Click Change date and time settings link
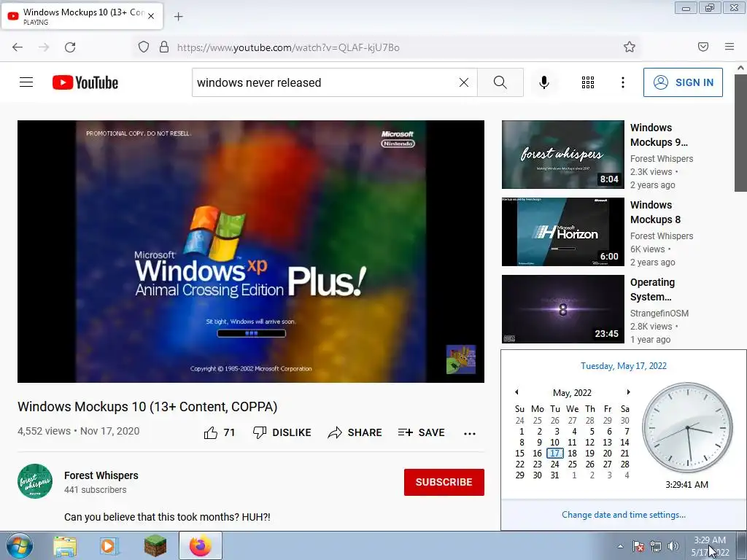 624,515
